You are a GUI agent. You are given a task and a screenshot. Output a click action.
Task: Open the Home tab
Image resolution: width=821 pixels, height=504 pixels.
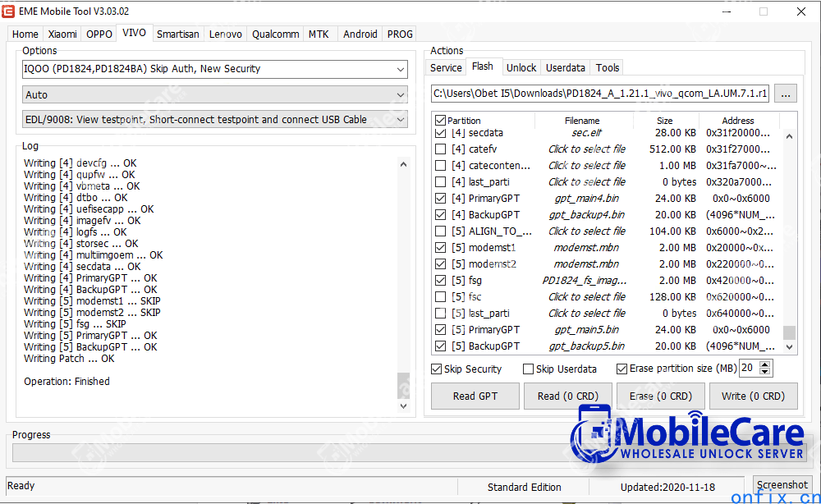[x=25, y=34]
